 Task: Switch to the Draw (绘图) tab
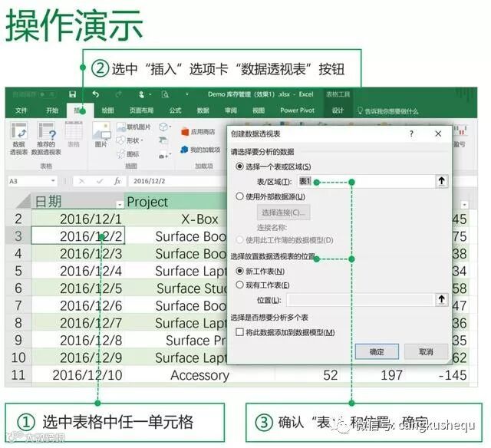coord(107,110)
